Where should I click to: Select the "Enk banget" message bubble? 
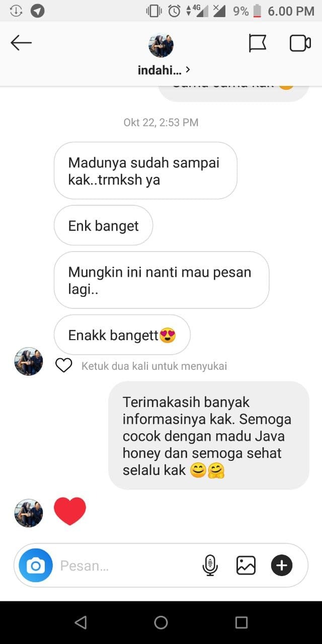(103, 225)
